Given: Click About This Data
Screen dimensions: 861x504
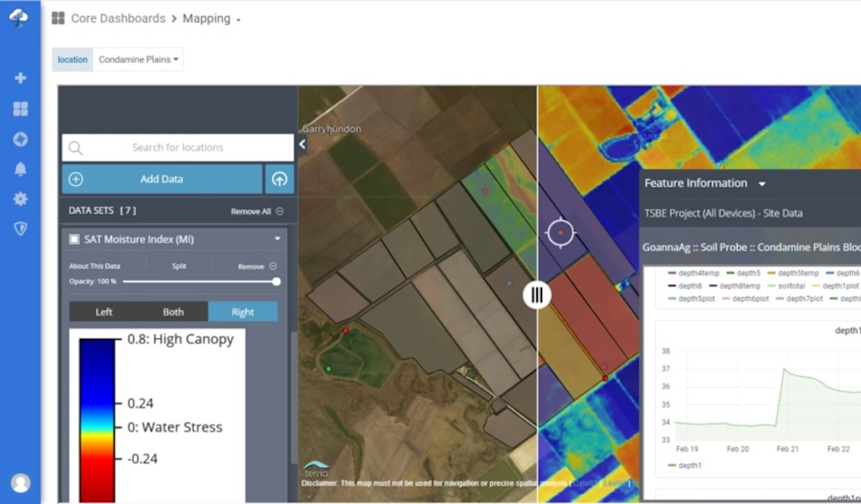Looking at the screenshot, I should 95,266.
